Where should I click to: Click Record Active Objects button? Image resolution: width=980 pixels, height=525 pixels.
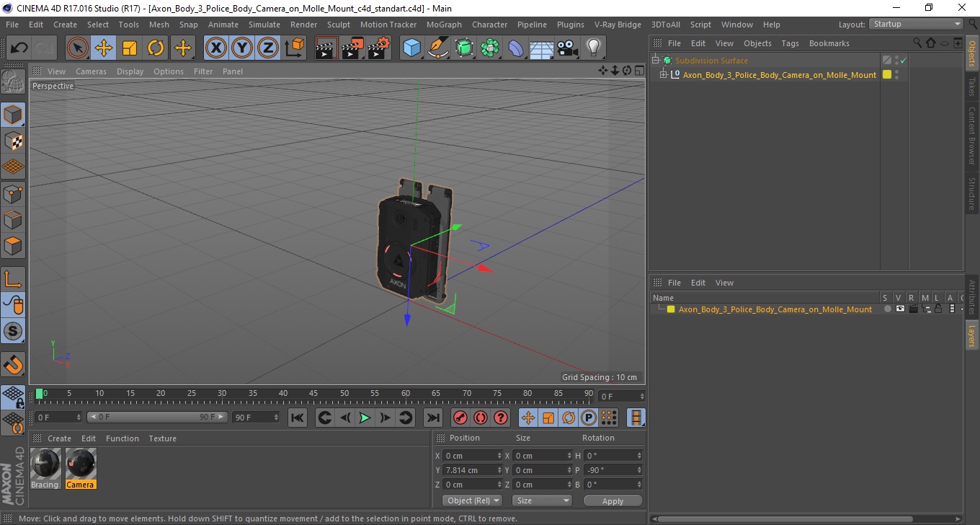460,418
